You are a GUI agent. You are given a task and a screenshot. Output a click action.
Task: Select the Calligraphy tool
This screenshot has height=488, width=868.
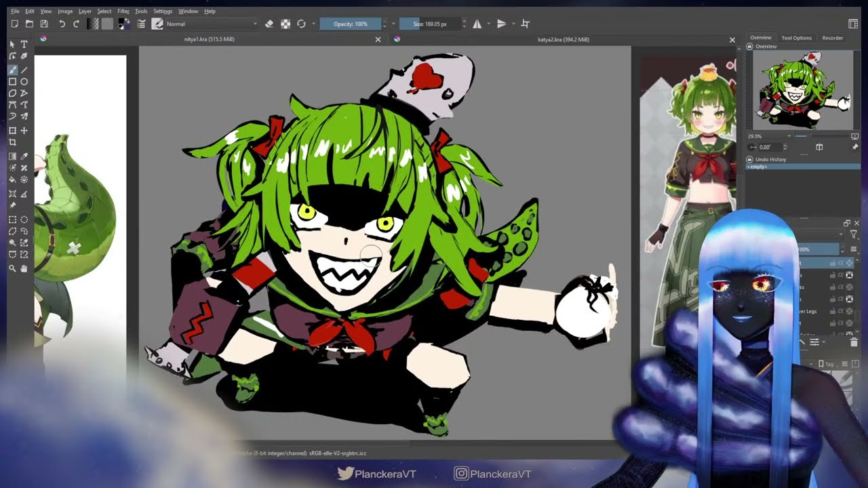24,56
